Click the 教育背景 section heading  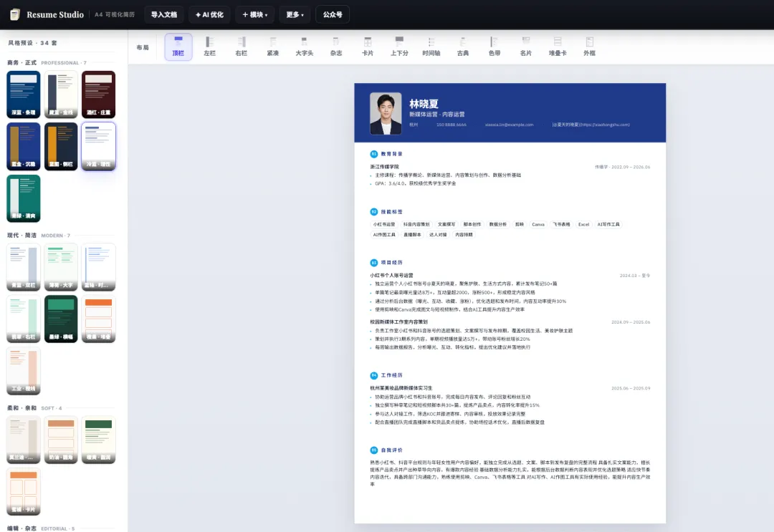[391, 154]
